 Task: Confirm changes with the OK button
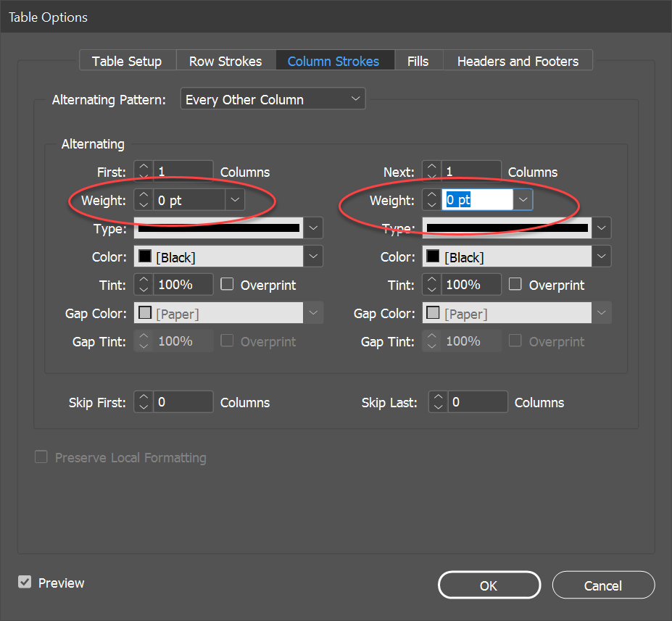tap(489, 585)
